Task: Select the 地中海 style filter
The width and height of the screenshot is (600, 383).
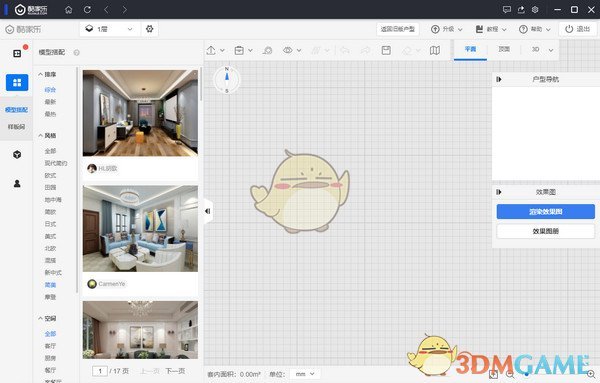Action: tap(53, 200)
